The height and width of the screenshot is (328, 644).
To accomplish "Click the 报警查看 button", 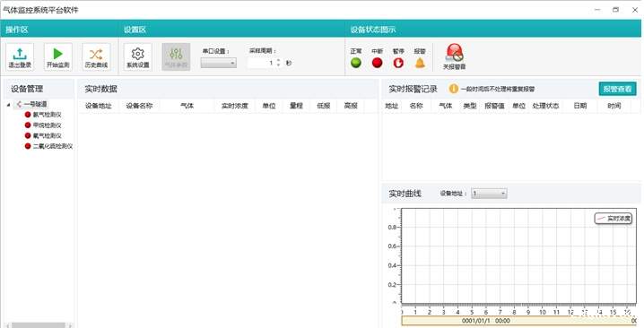I will pyautogui.click(x=617, y=89).
